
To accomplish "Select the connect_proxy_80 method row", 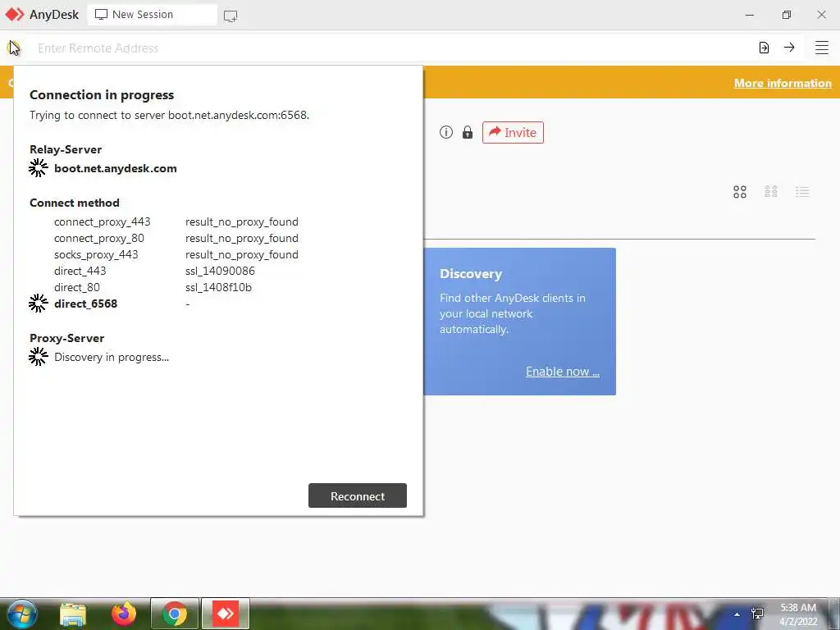I will 176,239.
